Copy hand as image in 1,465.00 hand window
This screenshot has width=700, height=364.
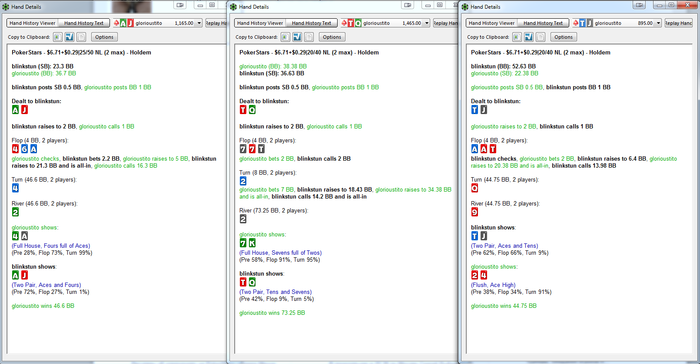tap(285, 37)
